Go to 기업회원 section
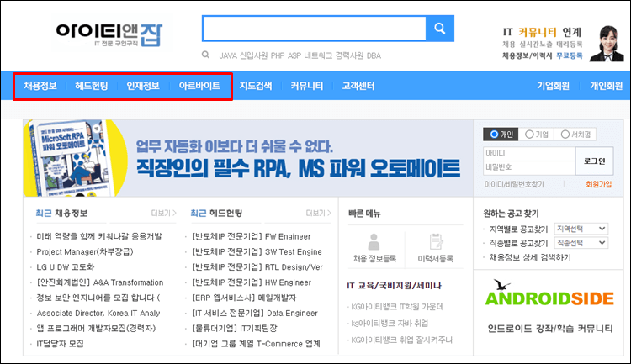Screen dimensions: 631x364 (x=553, y=86)
